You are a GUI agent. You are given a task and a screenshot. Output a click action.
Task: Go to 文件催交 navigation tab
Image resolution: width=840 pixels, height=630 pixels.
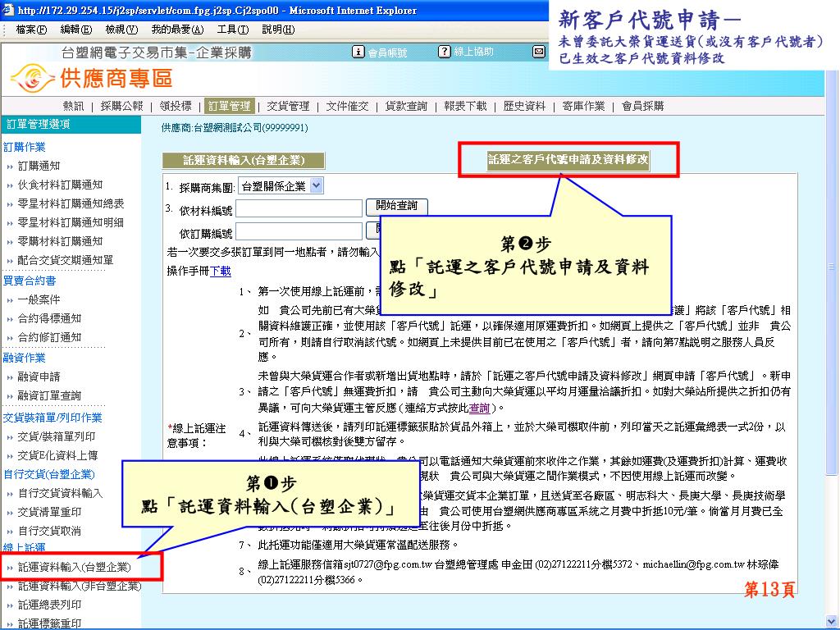tap(347, 106)
